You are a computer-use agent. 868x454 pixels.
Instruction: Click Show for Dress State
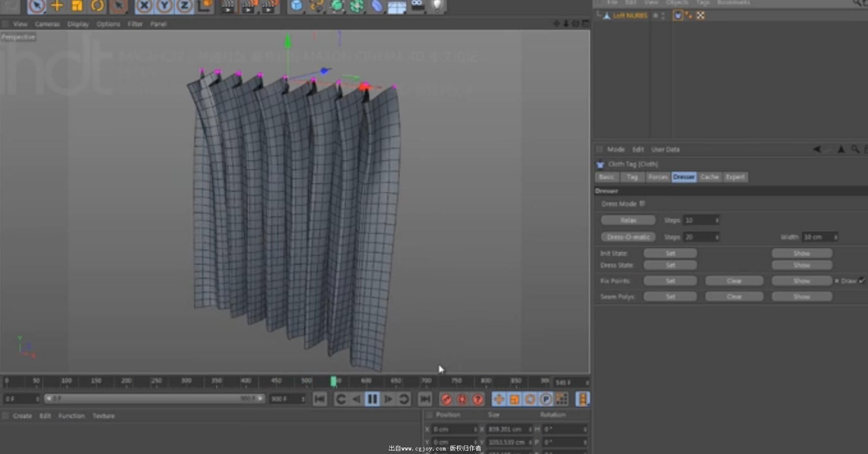pyautogui.click(x=802, y=265)
